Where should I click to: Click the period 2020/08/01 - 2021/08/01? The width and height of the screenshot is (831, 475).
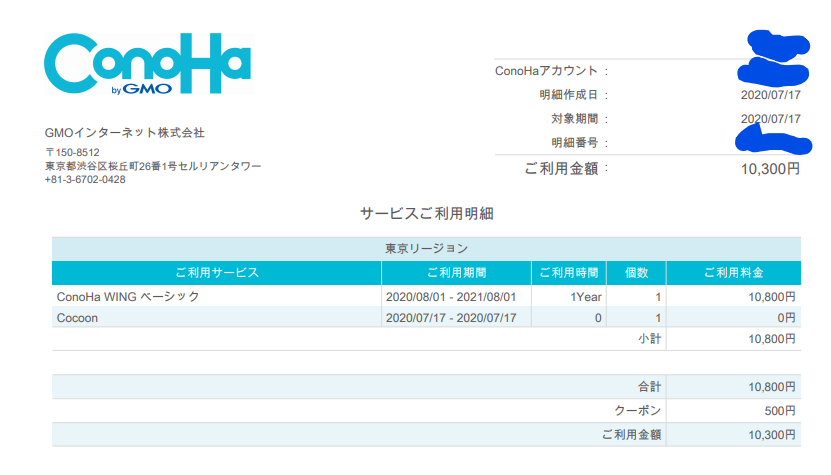[x=451, y=297]
